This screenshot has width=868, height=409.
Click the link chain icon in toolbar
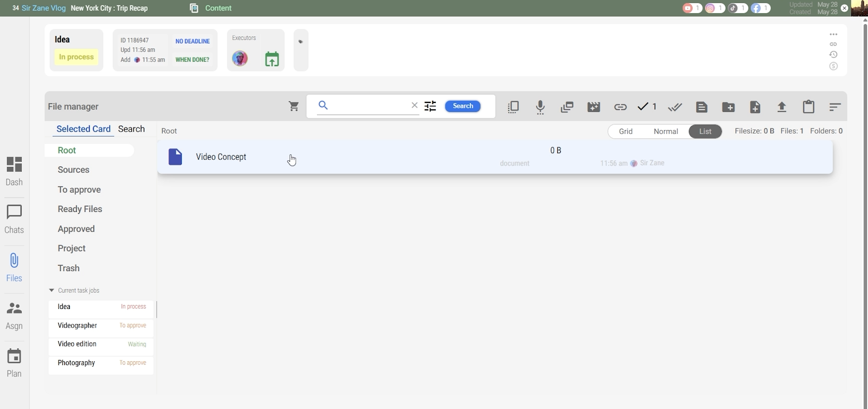[x=620, y=107]
